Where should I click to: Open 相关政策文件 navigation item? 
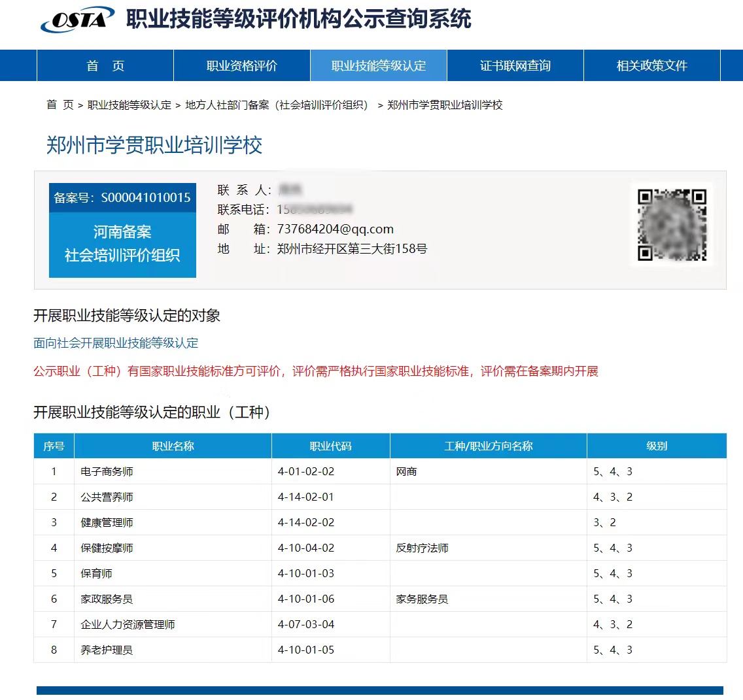coord(651,65)
